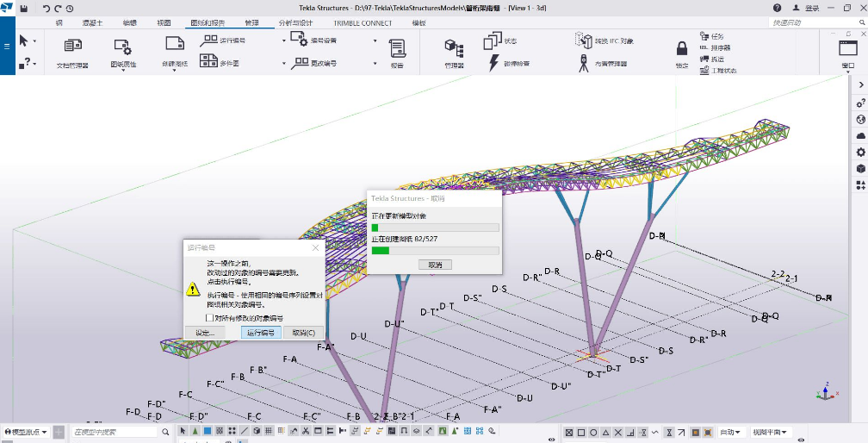Viewport: 868px width, 443px height.
Task: Open the 报告 reports tool
Action: click(x=397, y=53)
